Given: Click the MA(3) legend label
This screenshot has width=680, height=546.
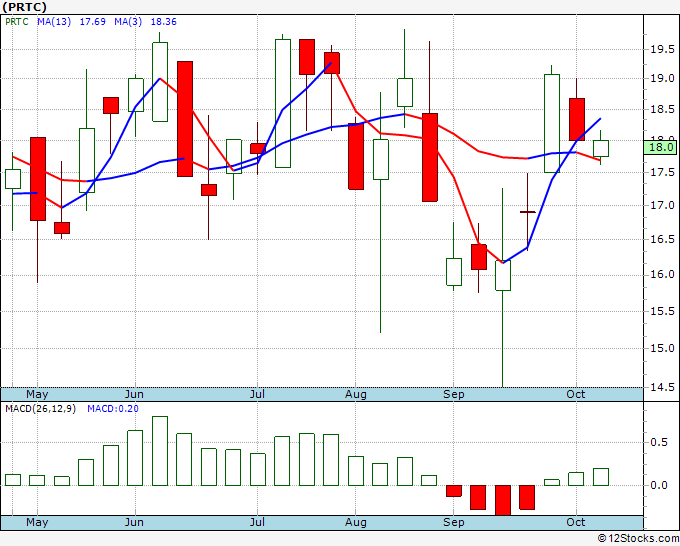Looking at the screenshot, I should pos(128,22).
